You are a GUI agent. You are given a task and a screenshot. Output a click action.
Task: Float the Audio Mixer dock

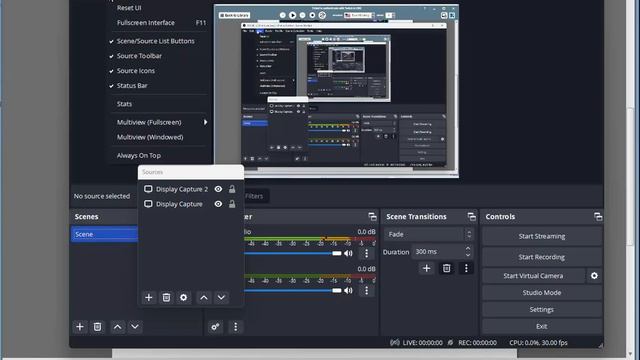(x=372, y=216)
